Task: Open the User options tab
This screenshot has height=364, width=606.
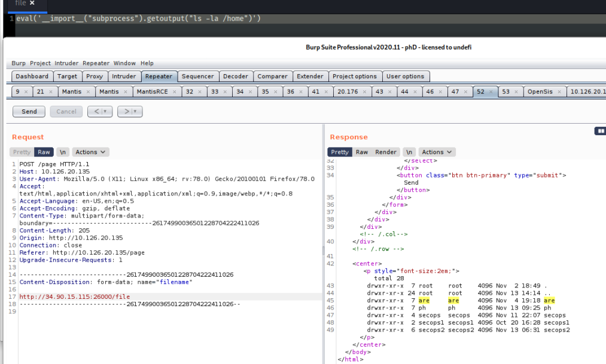Action: coord(406,77)
